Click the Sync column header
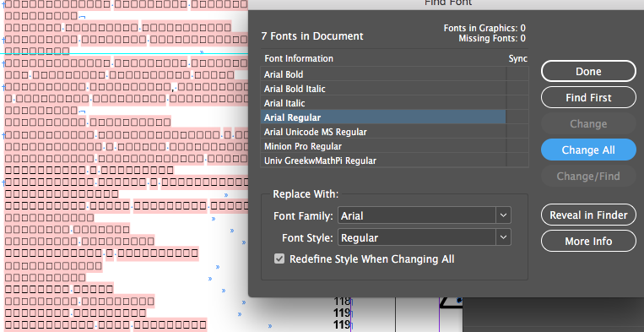Viewport: 644px width, 332px height. coord(517,58)
